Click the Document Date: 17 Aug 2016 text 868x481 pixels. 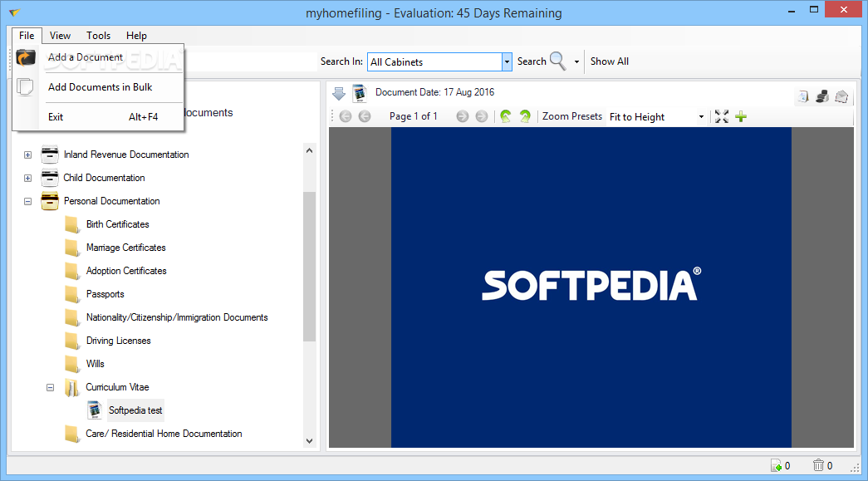pos(434,92)
